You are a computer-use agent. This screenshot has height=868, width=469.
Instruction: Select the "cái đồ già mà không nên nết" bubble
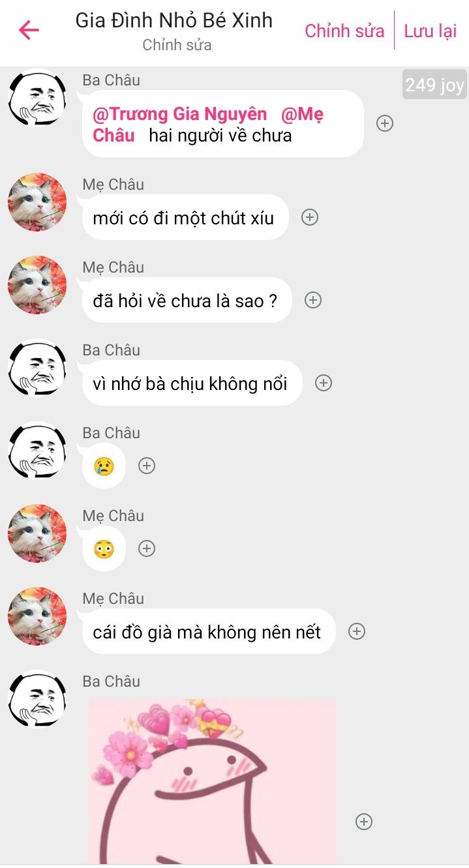click(x=207, y=631)
